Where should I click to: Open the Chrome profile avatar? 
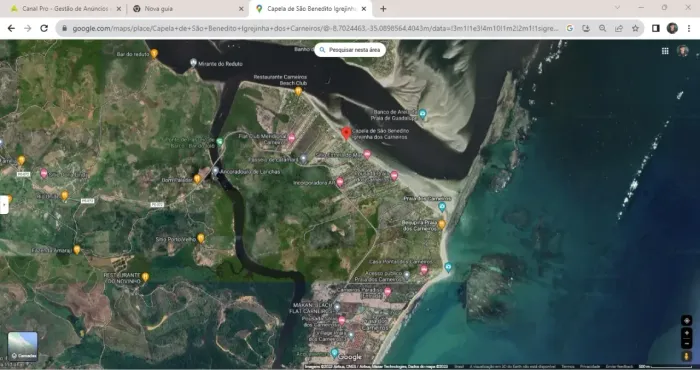tap(672, 28)
